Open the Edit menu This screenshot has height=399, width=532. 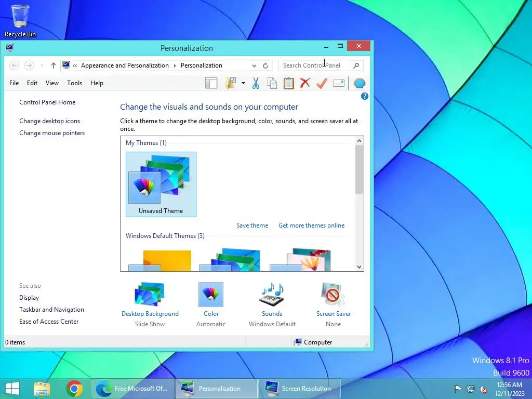coord(32,83)
